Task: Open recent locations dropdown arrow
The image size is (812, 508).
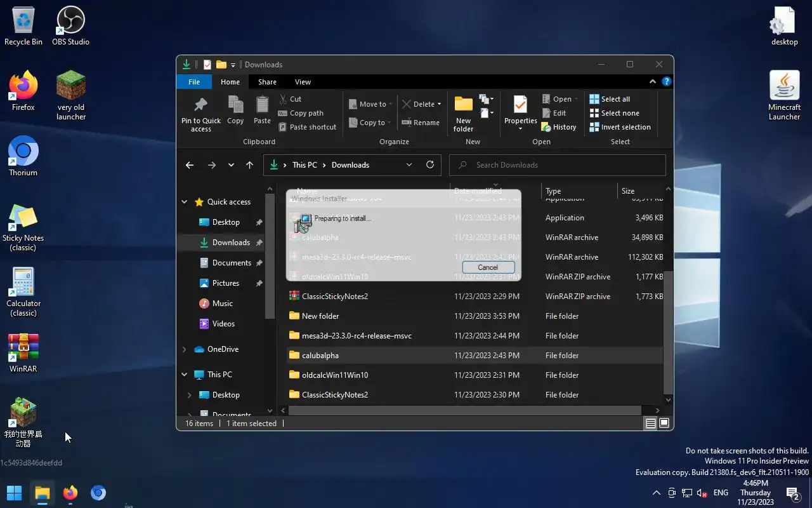Action: click(x=231, y=165)
